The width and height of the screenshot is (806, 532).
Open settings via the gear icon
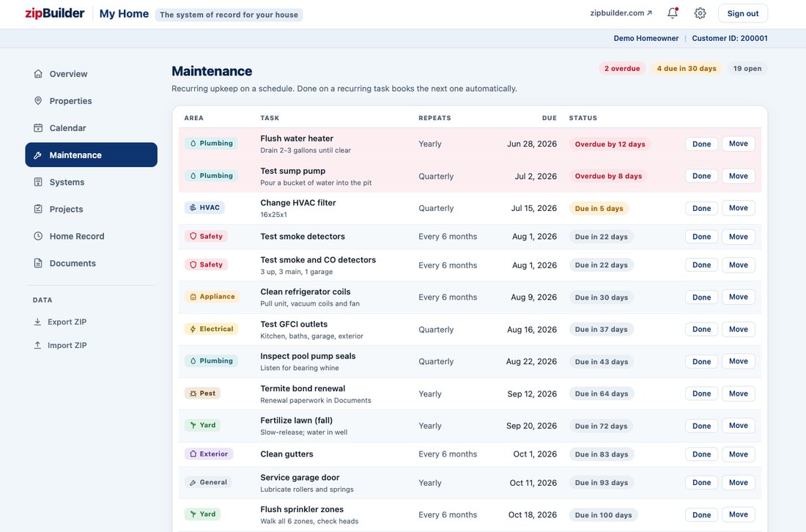click(700, 13)
